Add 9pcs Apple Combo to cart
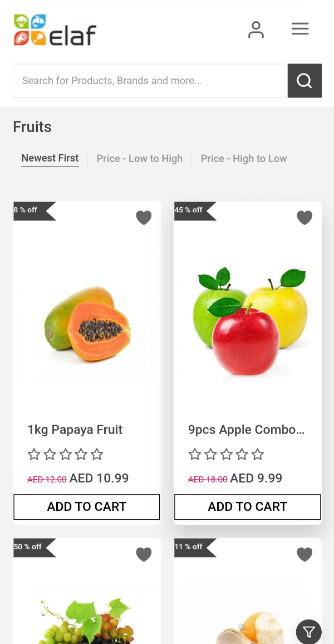This screenshot has height=644, width=334. click(248, 507)
